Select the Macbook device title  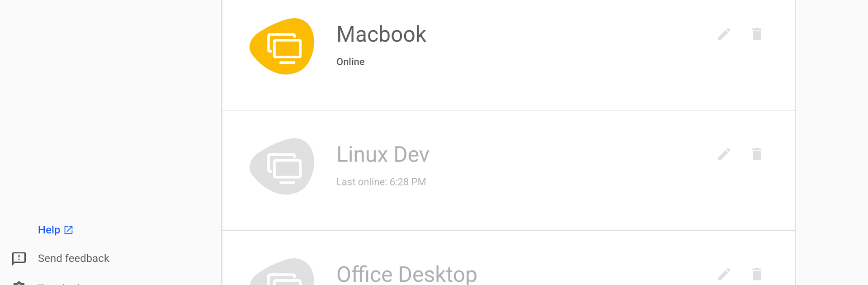(x=381, y=34)
